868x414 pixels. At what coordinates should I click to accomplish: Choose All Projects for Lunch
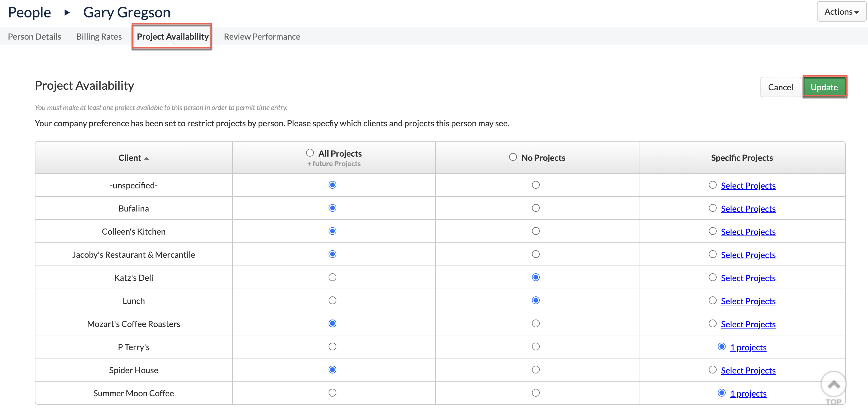332,300
